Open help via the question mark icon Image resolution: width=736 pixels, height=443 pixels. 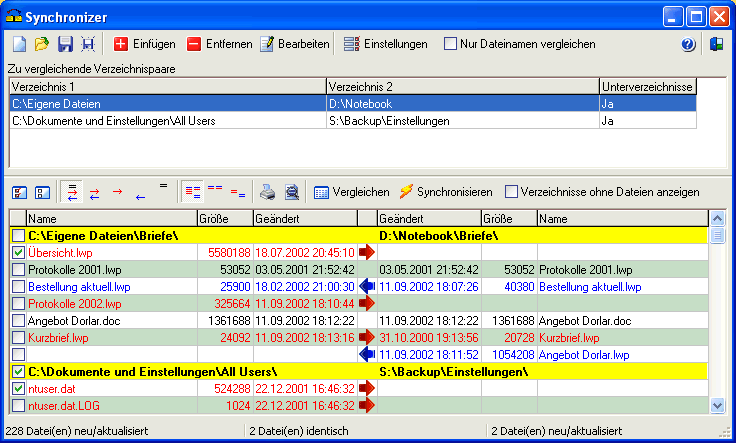click(688, 45)
